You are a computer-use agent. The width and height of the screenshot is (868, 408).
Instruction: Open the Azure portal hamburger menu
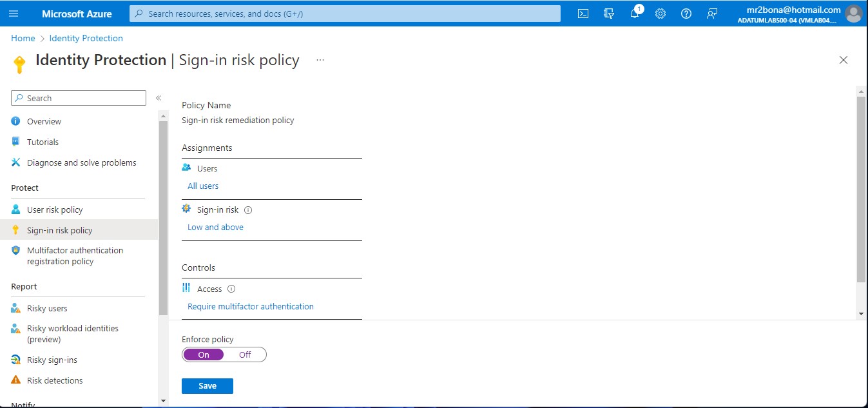(14, 13)
